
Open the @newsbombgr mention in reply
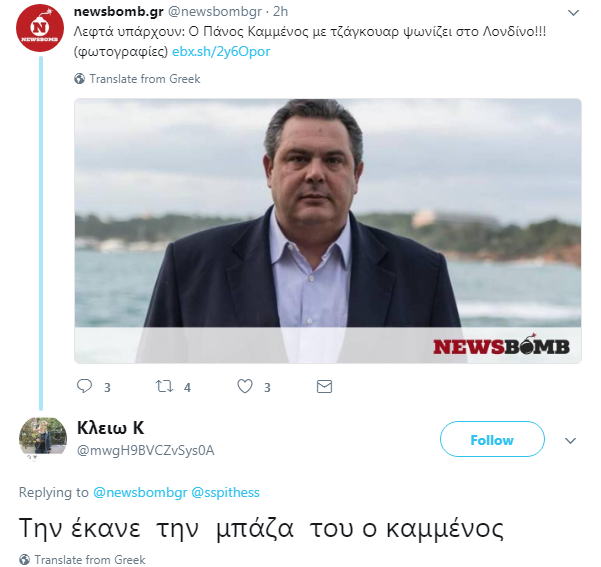140,492
